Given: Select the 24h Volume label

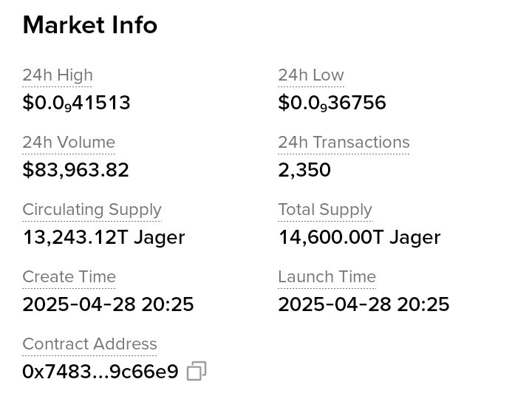Looking at the screenshot, I should (x=69, y=143).
